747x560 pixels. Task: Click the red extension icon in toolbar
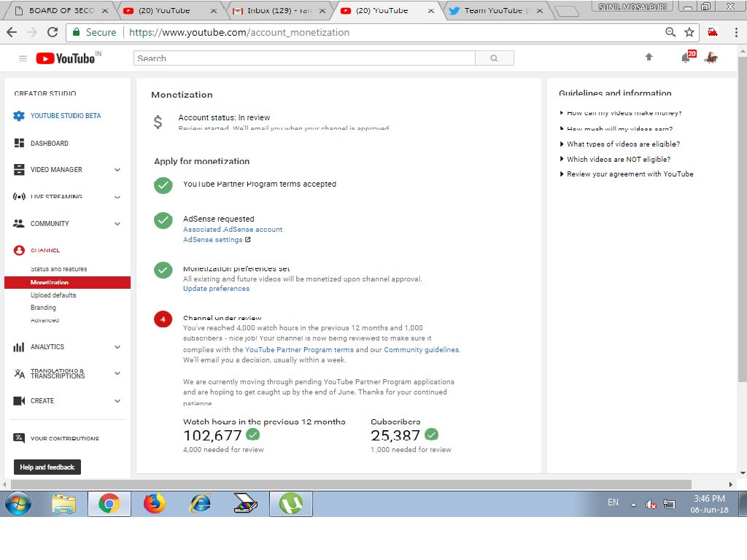coord(712,32)
